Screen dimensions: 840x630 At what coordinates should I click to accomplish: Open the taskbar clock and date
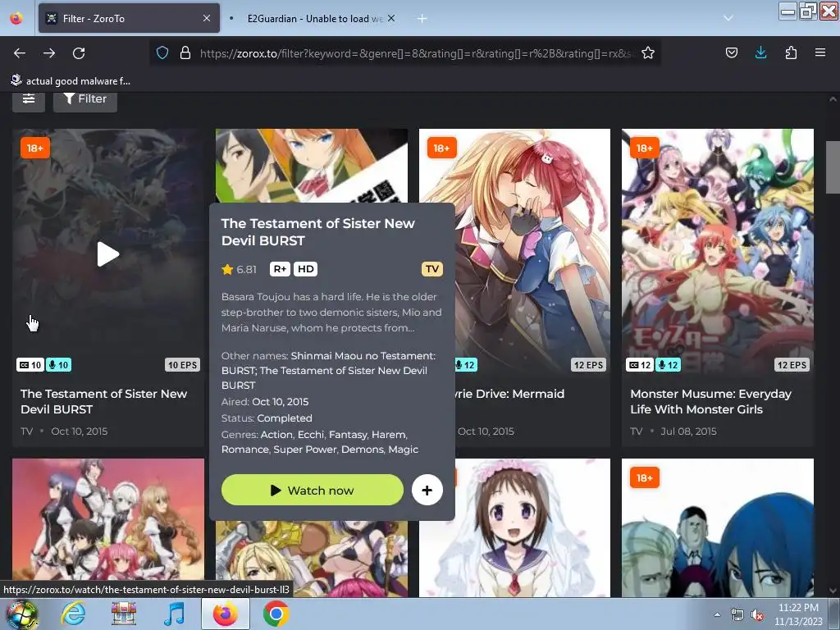798,614
